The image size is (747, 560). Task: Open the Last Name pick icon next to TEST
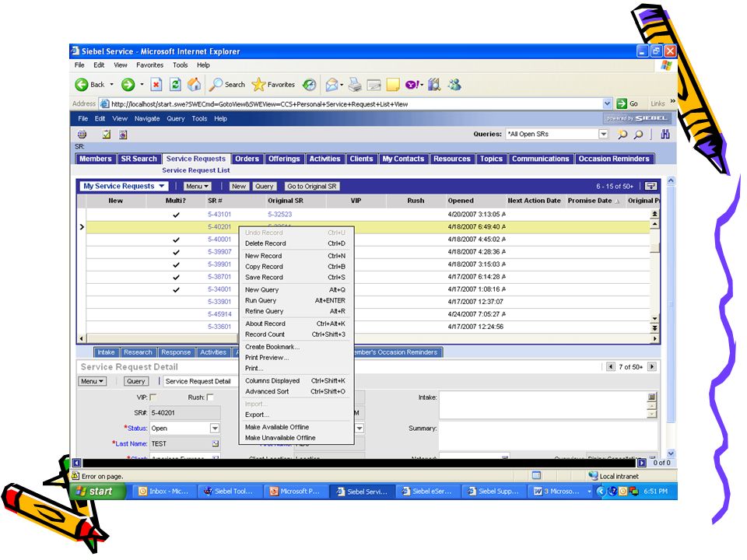216,444
